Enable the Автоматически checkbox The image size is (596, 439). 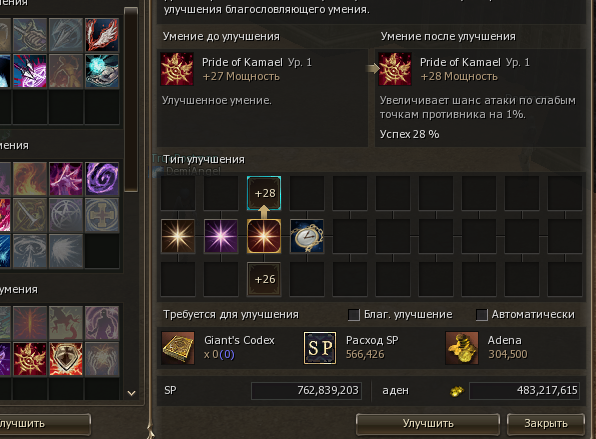tap(482, 315)
